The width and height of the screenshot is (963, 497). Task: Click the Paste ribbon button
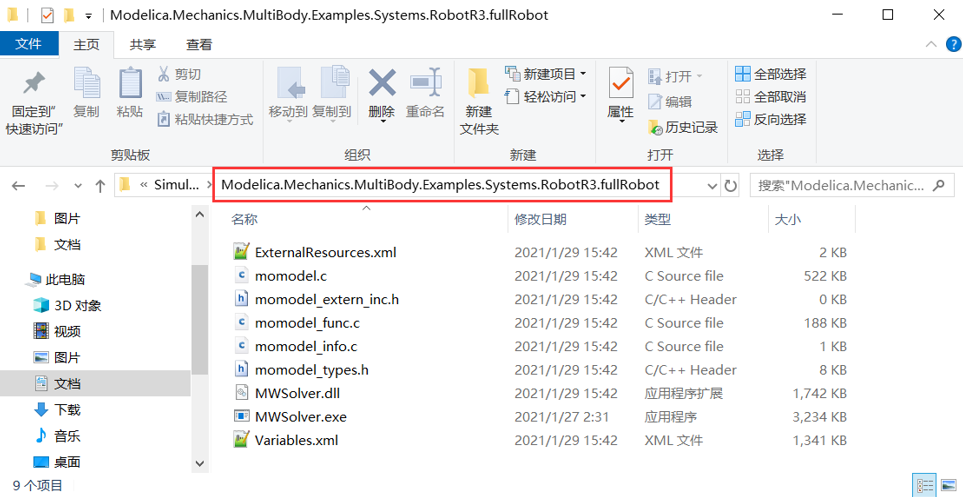click(x=130, y=92)
